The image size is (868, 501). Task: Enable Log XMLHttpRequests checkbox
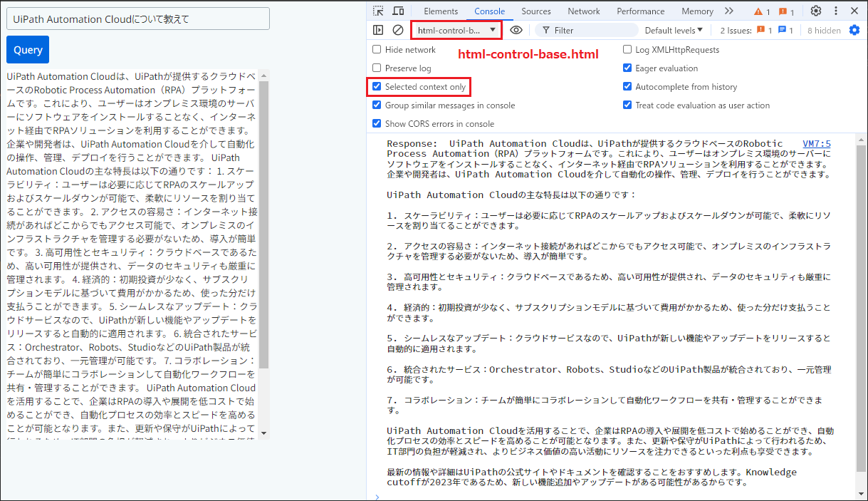(x=627, y=50)
